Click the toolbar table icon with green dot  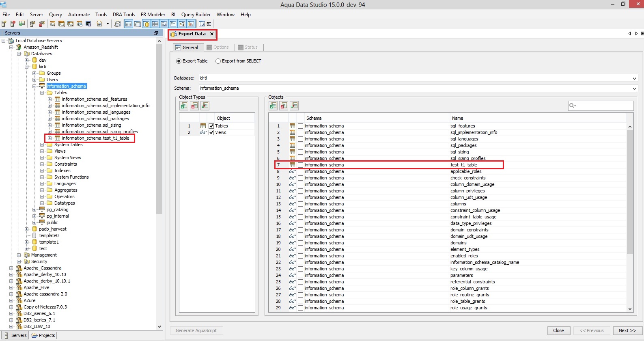(22, 24)
